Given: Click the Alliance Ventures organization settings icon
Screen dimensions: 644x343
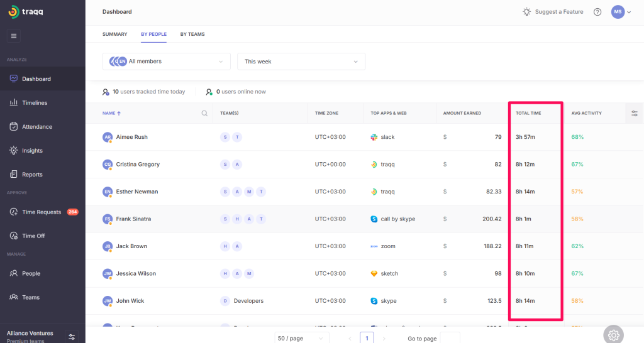Looking at the screenshot, I should coord(72,337).
